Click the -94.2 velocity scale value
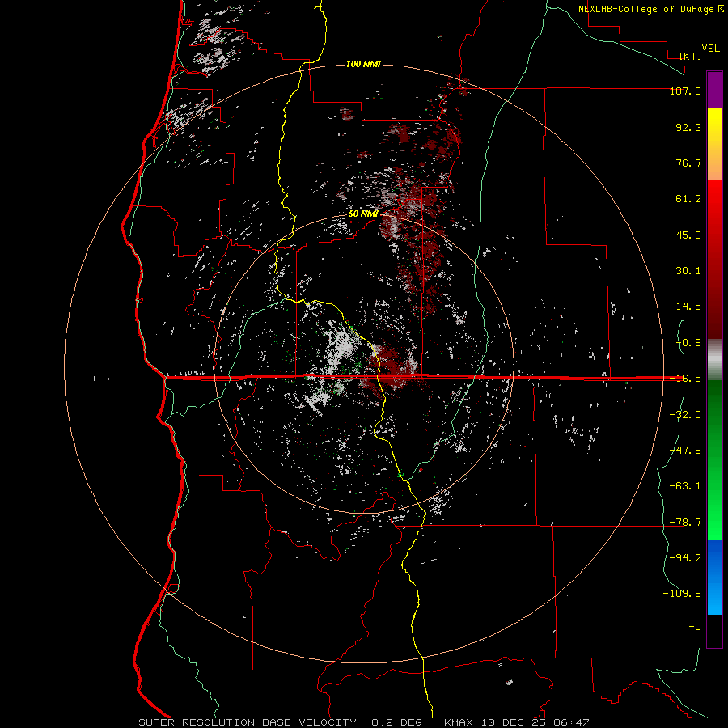Image resolution: width=728 pixels, height=728 pixels. [685, 558]
